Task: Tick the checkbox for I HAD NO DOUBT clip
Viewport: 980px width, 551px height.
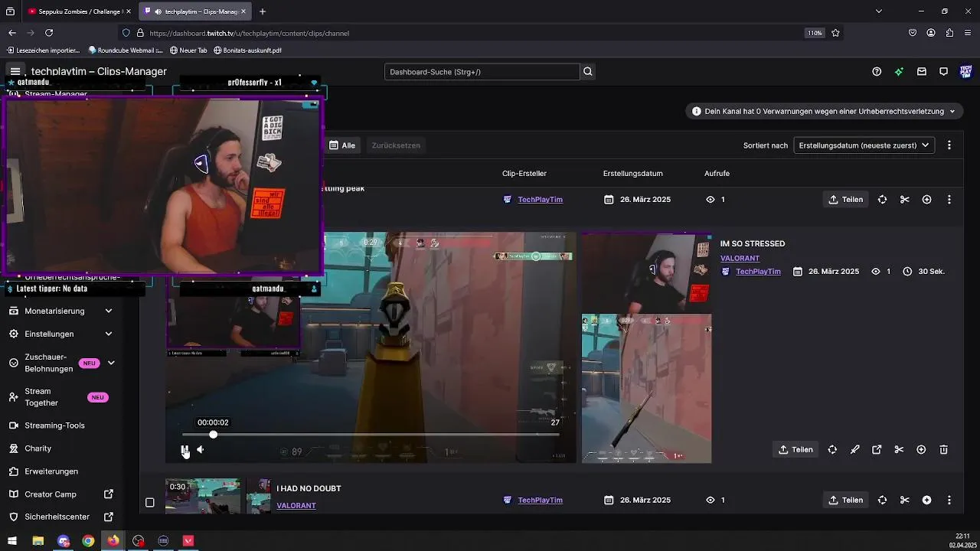Action: point(150,503)
